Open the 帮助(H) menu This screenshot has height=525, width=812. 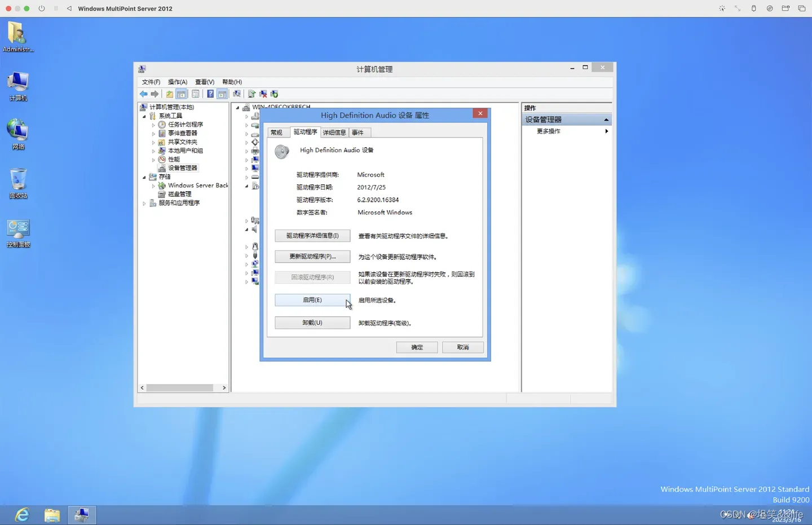pyautogui.click(x=232, y=82)
